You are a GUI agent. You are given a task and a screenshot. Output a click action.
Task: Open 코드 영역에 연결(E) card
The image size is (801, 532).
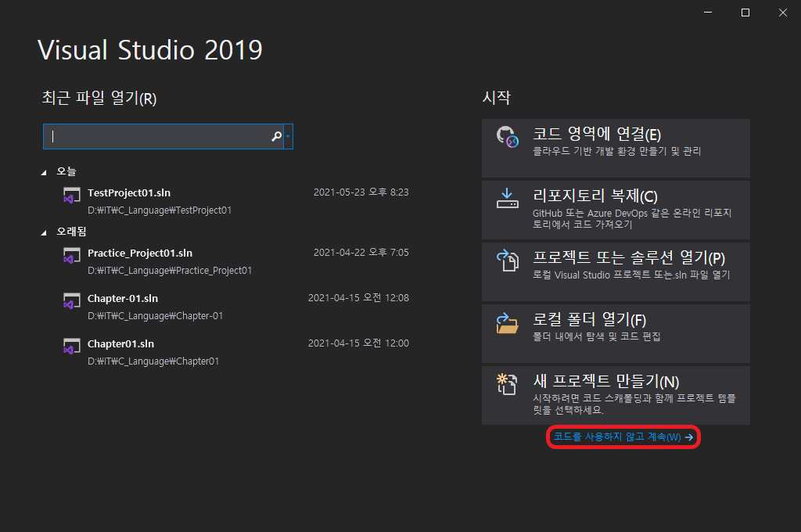616,148
